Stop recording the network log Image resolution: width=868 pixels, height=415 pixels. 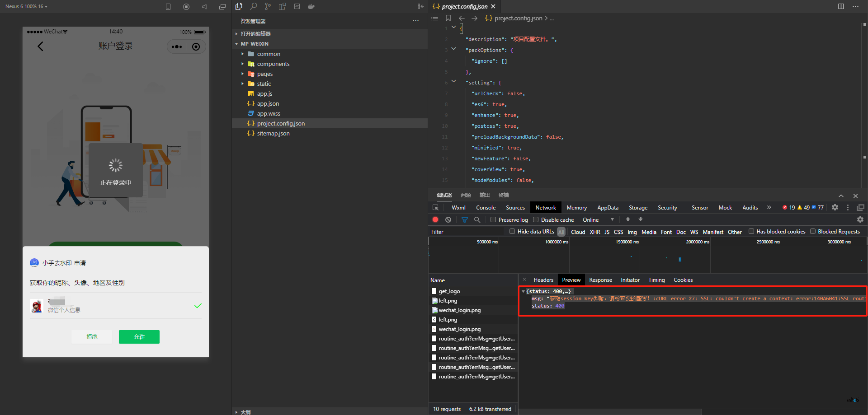click(435, 219)
